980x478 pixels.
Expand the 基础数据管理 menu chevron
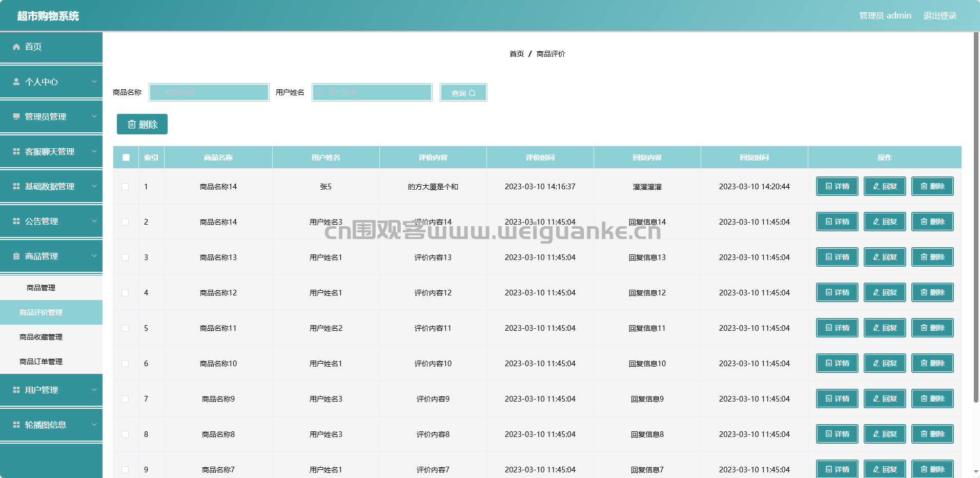click(x=94, y=186)
